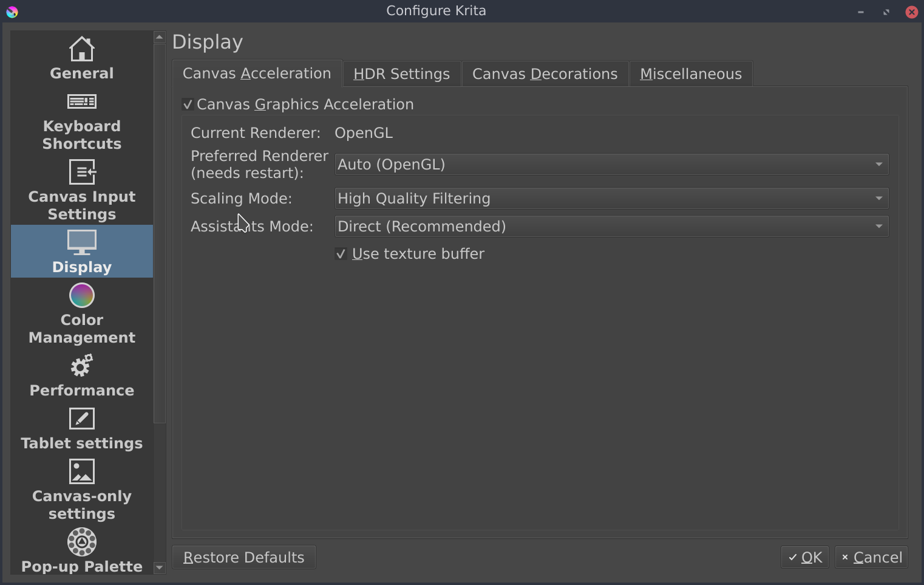
Task: Open Performance settings gear icon
Action: pos(82,366)
